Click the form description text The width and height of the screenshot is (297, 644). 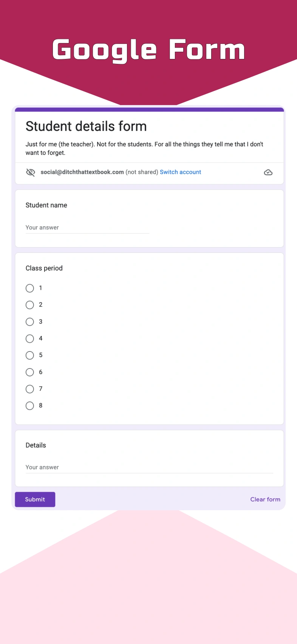[x=144, y=148]
